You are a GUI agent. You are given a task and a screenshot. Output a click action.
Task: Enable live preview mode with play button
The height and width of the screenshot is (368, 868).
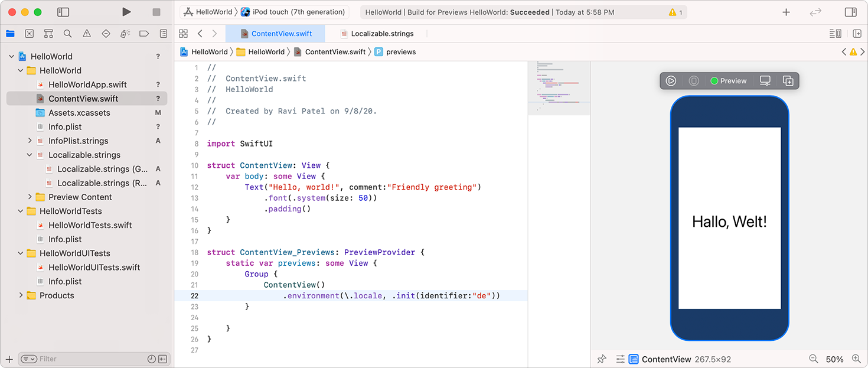tap(670, 81)
